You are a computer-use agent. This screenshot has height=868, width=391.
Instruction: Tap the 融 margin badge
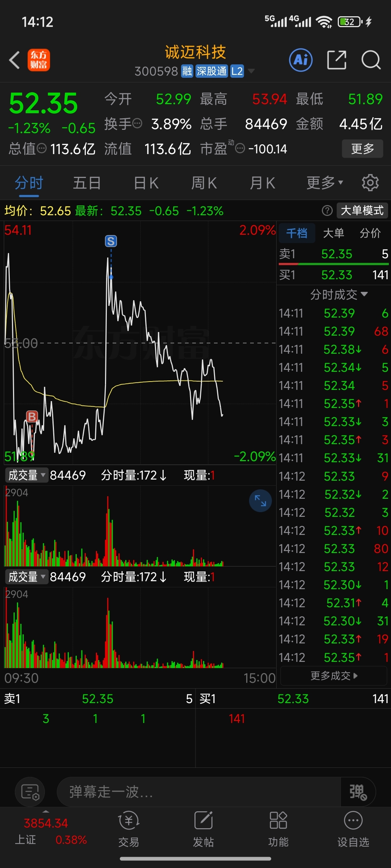[187, 71]
